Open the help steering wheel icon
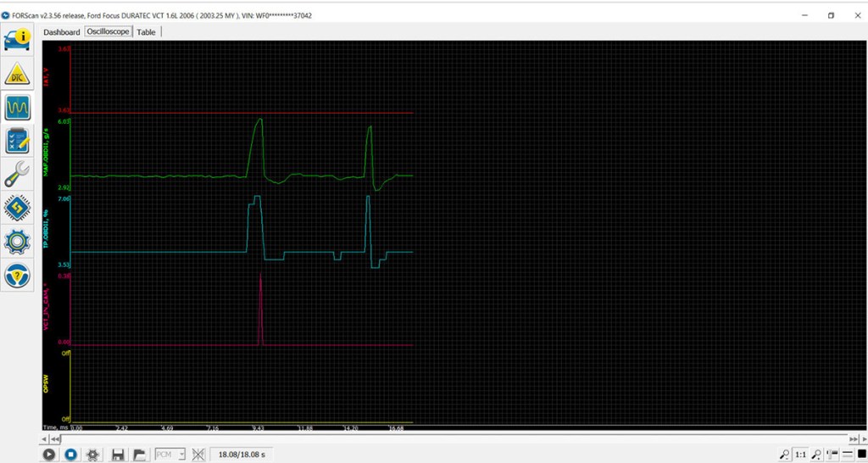The height and width of the screenshot is (463, 868). click(x=17, y=276)
